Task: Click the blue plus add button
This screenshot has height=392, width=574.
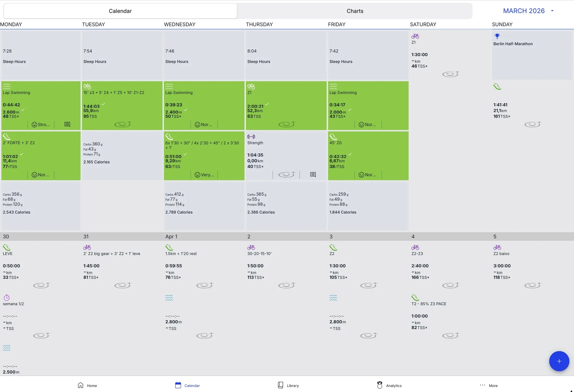Action: click(x=559, y=361)
